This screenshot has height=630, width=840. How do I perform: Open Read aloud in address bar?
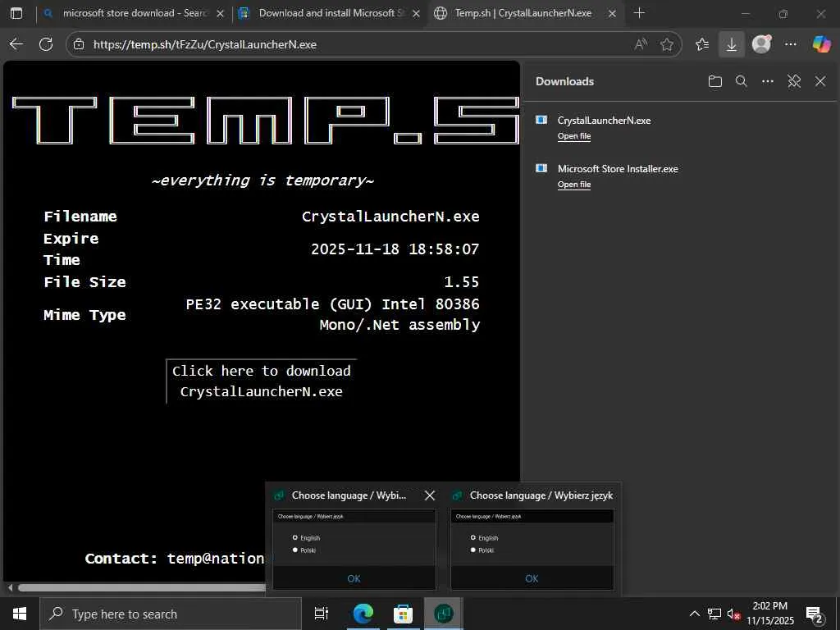click(641, 44)
